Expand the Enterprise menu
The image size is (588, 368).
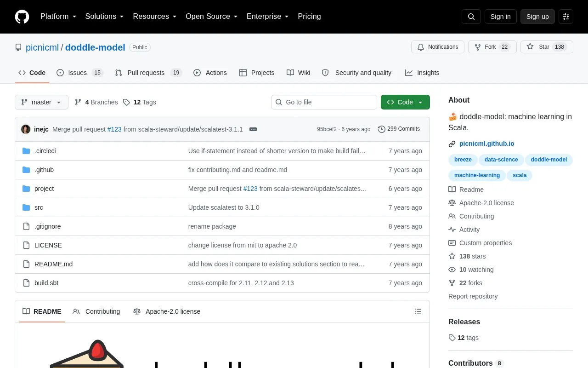coord(267,17)
